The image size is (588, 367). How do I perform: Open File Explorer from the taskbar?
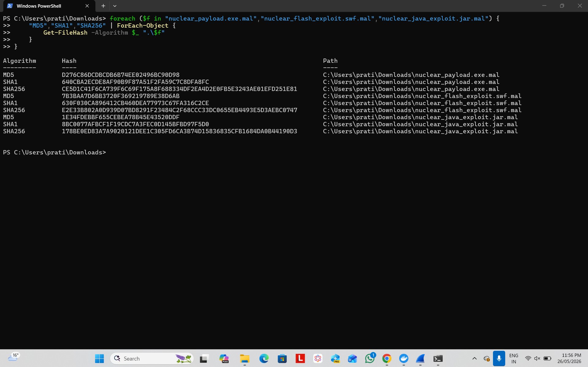point(244,358)
